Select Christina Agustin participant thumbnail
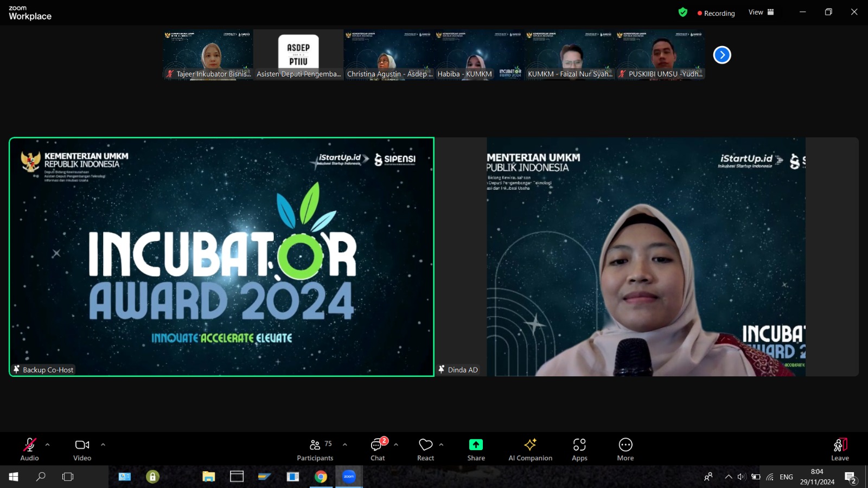 (389, 55)
